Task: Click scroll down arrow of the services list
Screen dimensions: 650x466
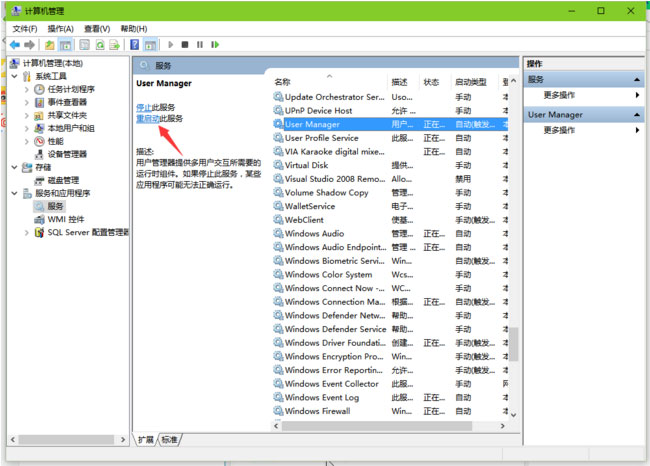Action: pyautogui.click(x=514, y=415)
